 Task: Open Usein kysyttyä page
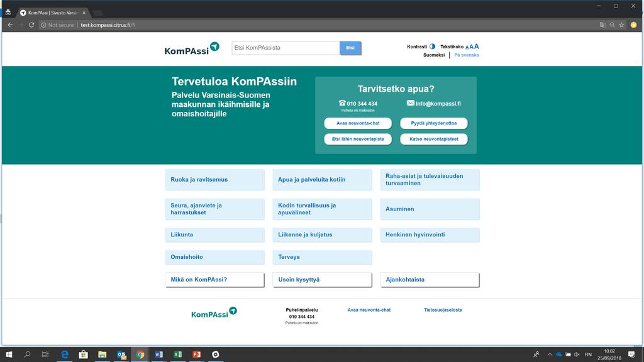pos(323,280)
